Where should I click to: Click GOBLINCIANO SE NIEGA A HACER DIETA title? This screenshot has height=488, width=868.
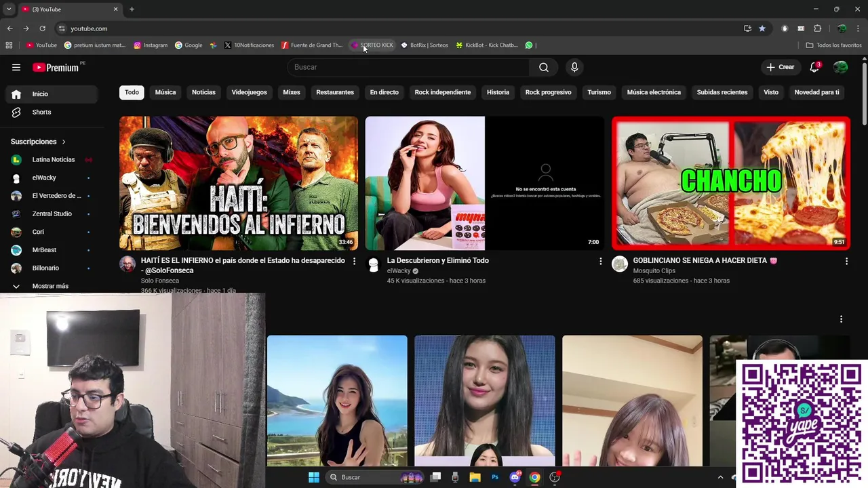(x=705, y=260)
